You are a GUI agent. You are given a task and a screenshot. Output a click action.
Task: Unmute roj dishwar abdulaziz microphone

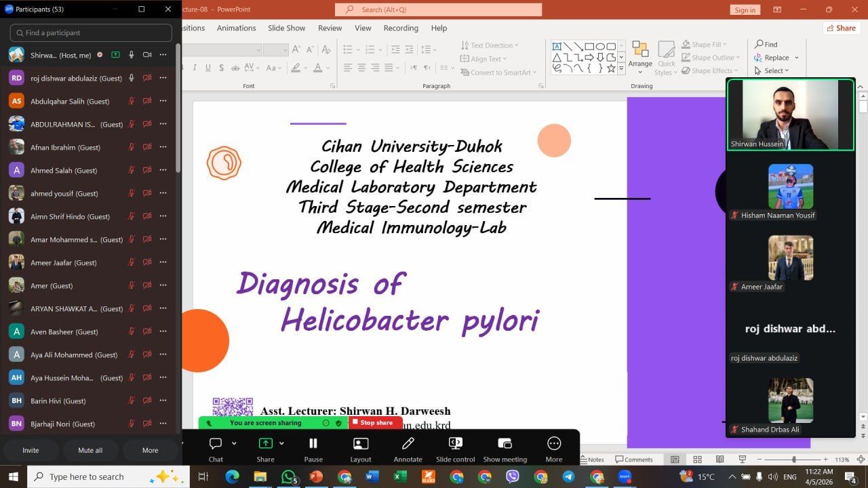pyautogui.click(x=132, y=78)
